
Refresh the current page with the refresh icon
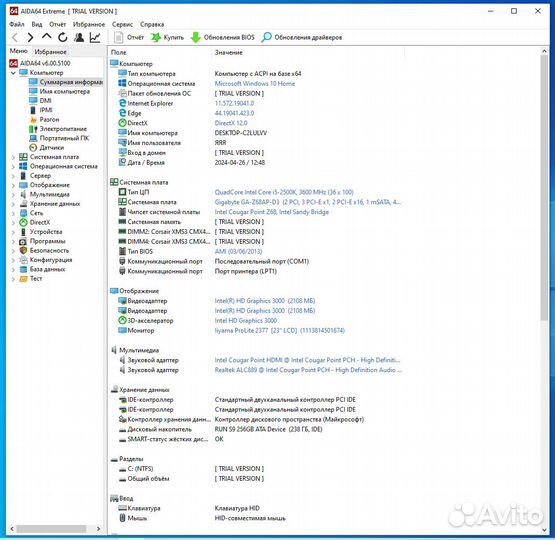(63, 37)
